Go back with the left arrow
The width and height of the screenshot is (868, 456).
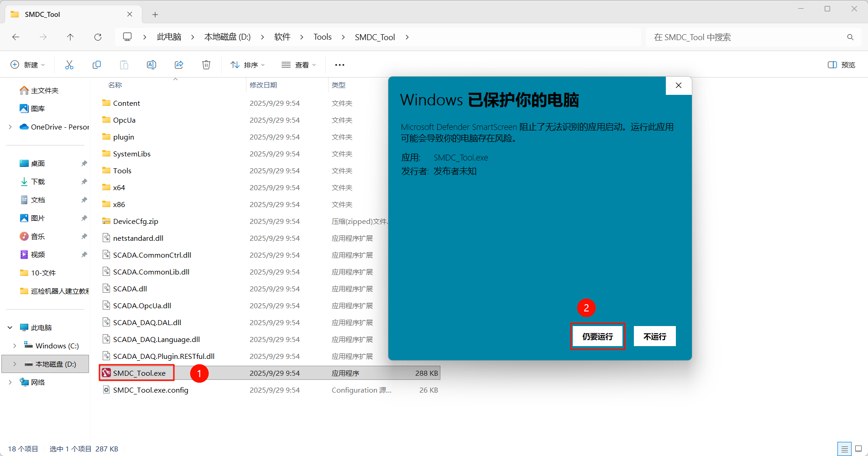tap(16, 37)
